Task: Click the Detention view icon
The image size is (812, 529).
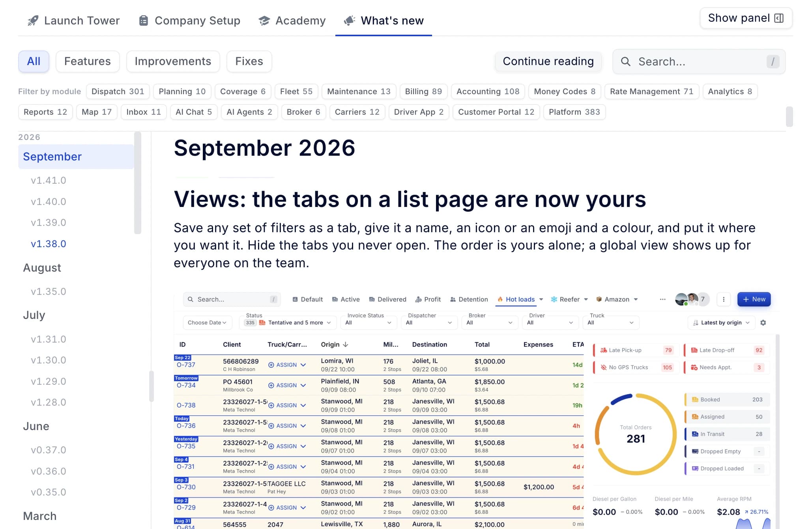Action: pos(453,299)
